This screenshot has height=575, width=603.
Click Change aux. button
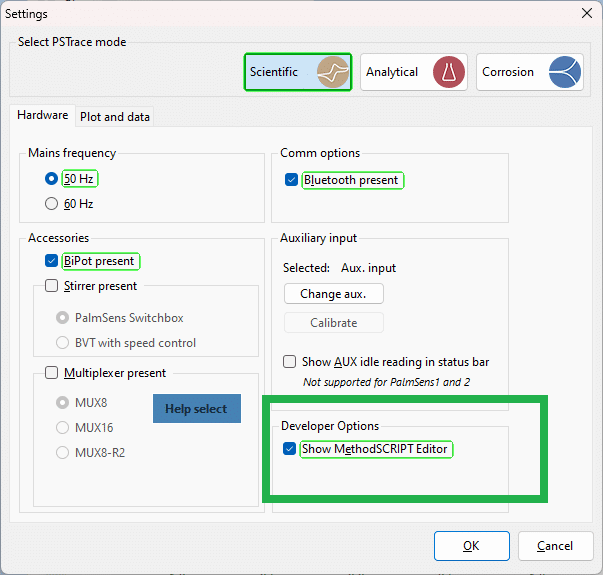[x=333, y=294]
